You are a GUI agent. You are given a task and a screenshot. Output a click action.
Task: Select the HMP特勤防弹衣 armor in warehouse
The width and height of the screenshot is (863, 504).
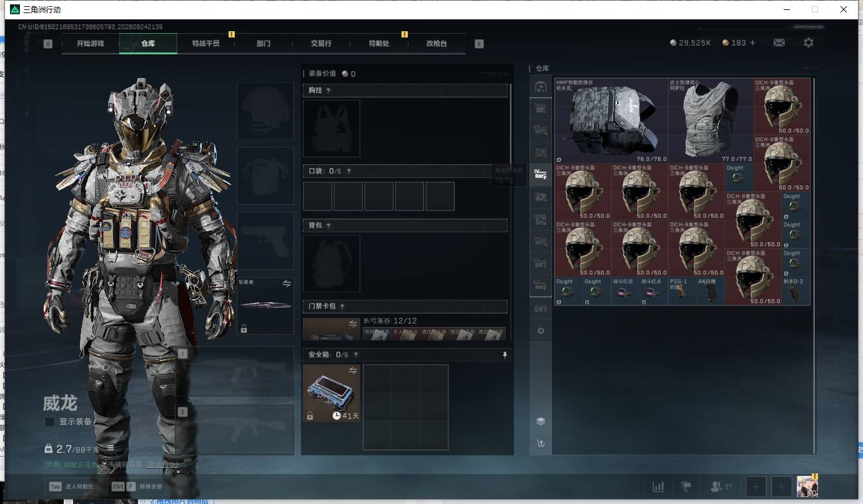coord(611,121)
